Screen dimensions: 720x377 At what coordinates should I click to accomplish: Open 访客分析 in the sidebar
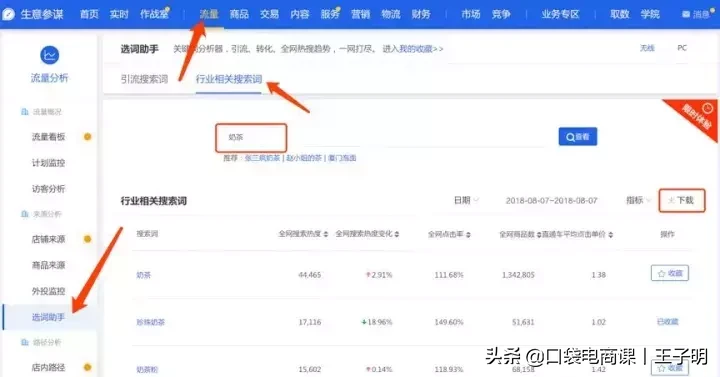[x=49, y=189]
